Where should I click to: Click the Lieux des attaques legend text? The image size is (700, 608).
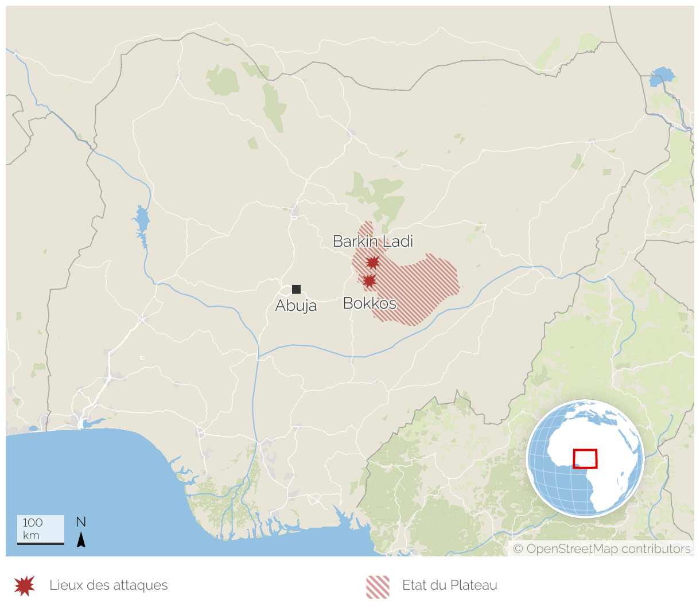pyautogui.click(x=108, y=586)
